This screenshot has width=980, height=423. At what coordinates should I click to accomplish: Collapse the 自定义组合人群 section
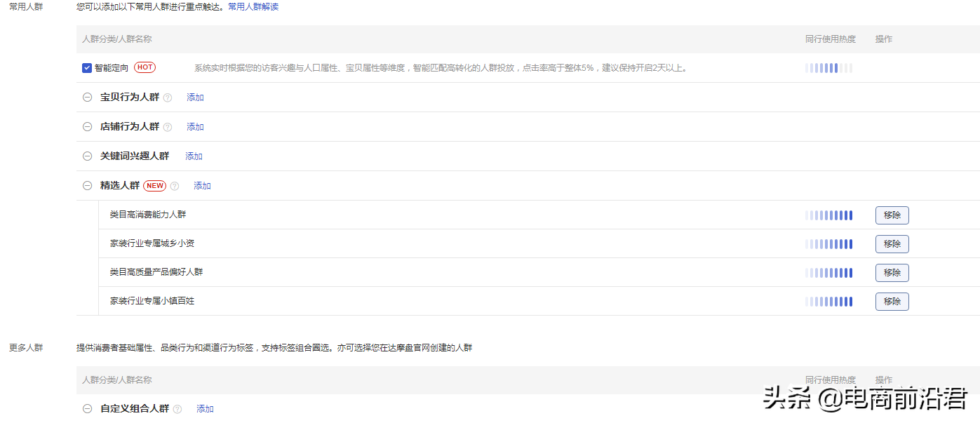[x=87, y=408]
